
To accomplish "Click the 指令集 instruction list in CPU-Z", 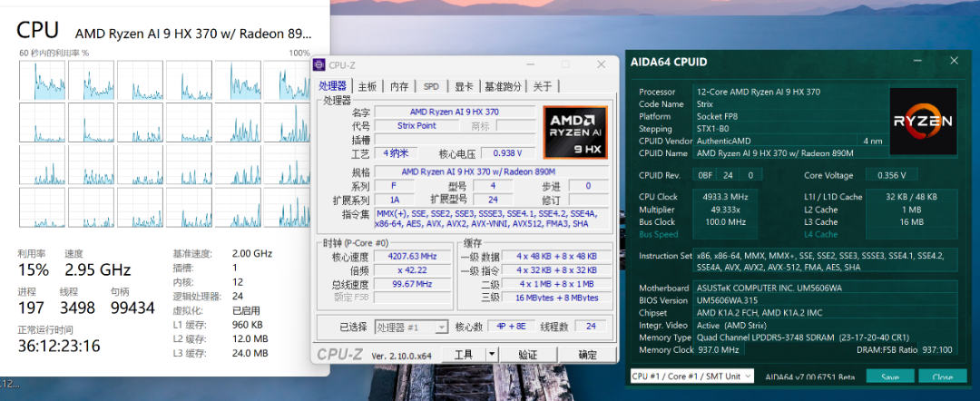I will pos(491,219).
